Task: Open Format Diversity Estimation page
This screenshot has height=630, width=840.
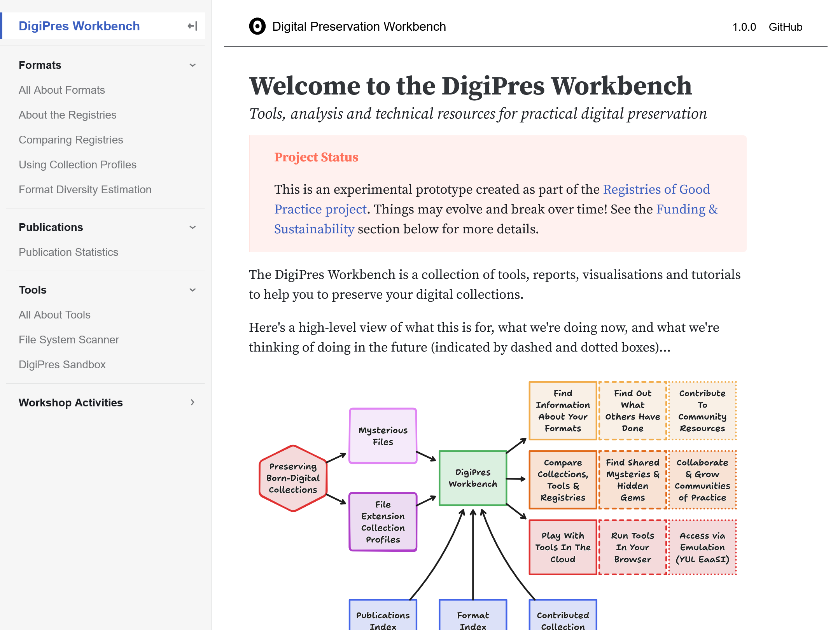Action: [x=85, y=189]
